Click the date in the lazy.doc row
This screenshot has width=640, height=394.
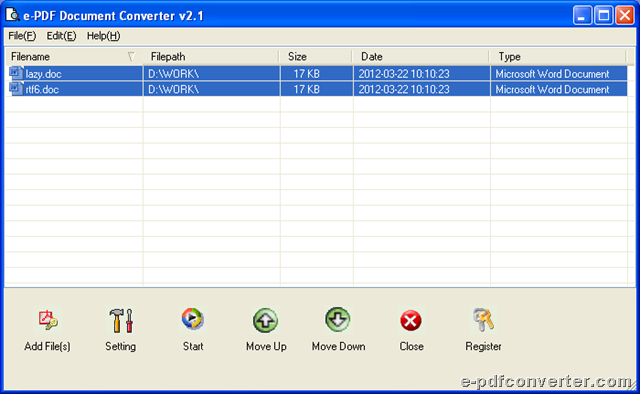[x=404, y=74]
